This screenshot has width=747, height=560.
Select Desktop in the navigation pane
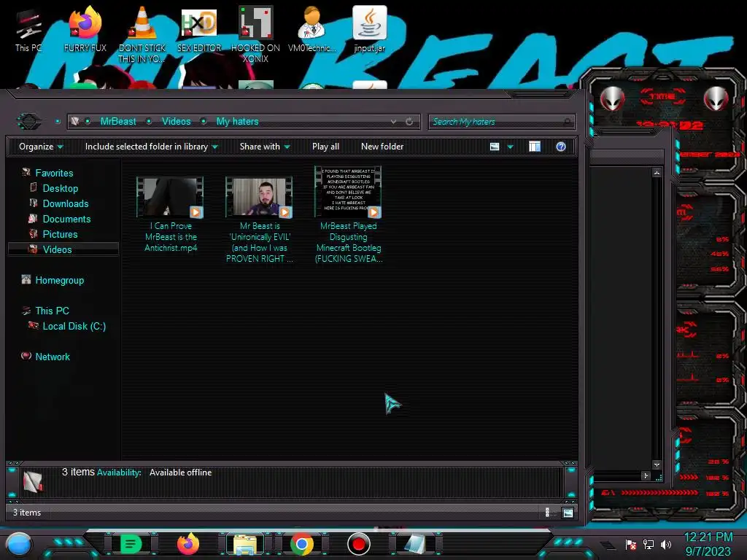point(60,189)
